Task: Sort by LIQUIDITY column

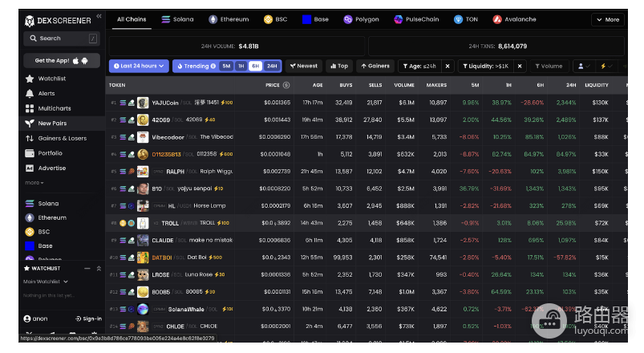Action: (x=597, y=85)
